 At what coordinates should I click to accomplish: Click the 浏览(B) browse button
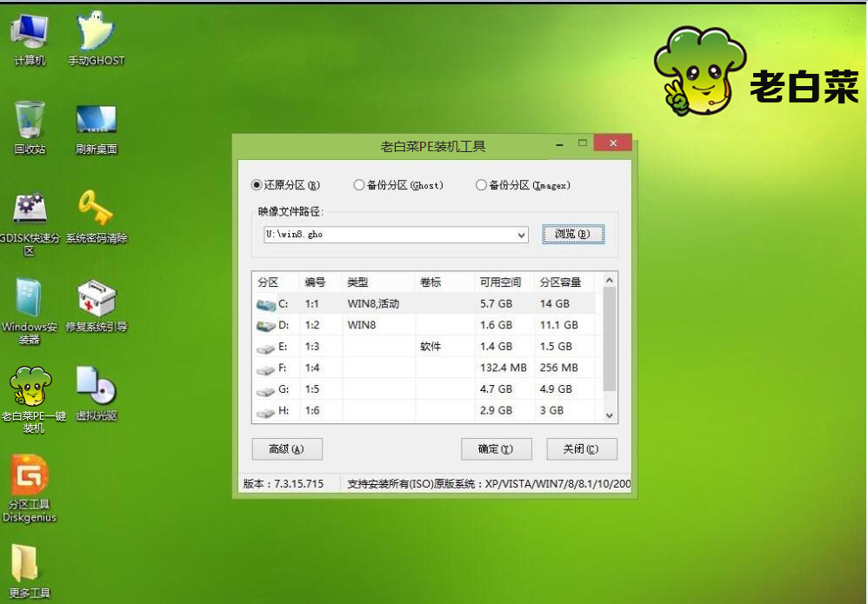coord(573,234)
